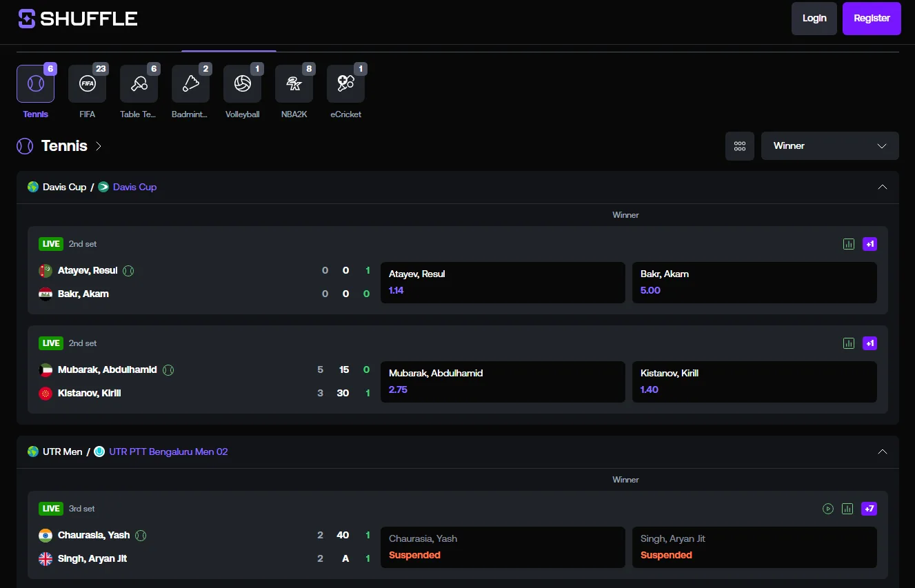Select the Table Tennis sport icon
The width and height of the screenshot is (915, 588).
pyautogui.click(x=139, y=84)
